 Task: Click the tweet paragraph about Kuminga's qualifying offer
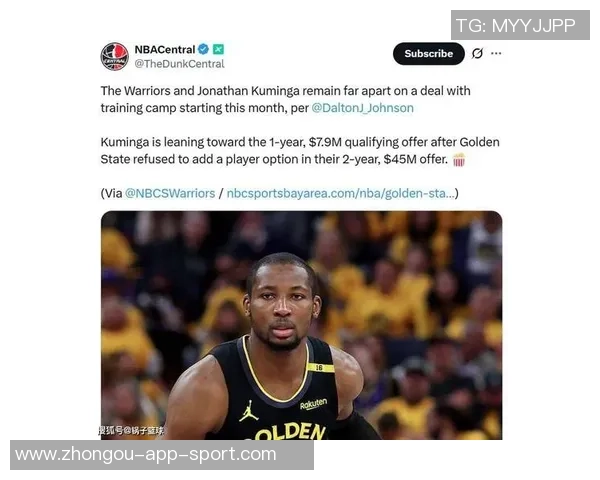tap(300, 150)
